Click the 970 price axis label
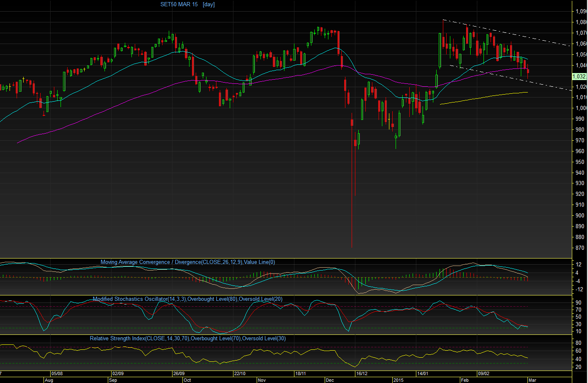This screenshot has height=383, width=588. pyautogui.click(x=580, y=141)
